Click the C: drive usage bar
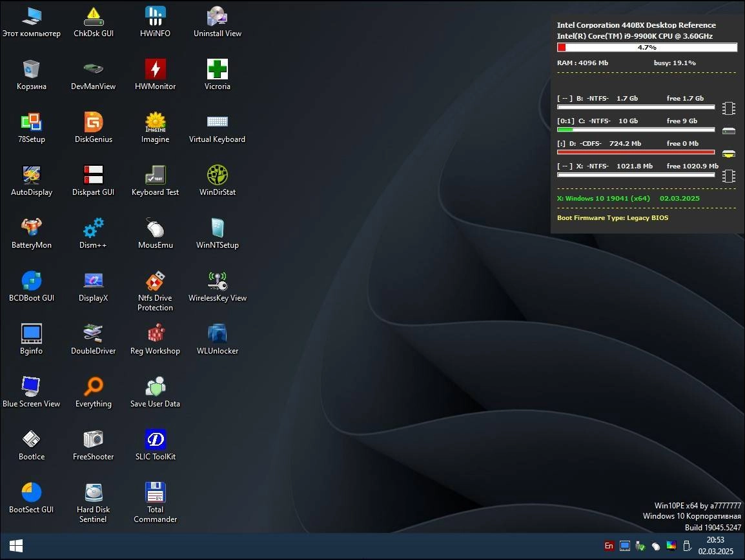Screen dimensions: 745x560 (636, 129)
